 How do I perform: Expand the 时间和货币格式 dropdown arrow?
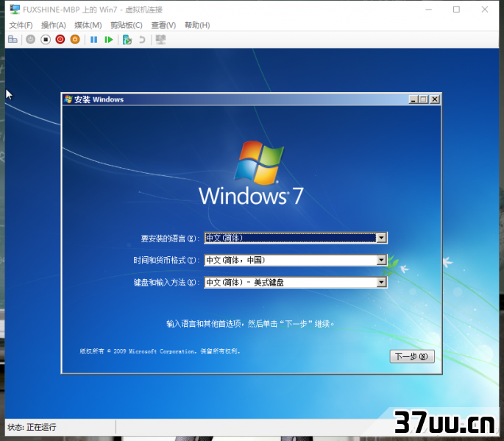pos(381,260)
